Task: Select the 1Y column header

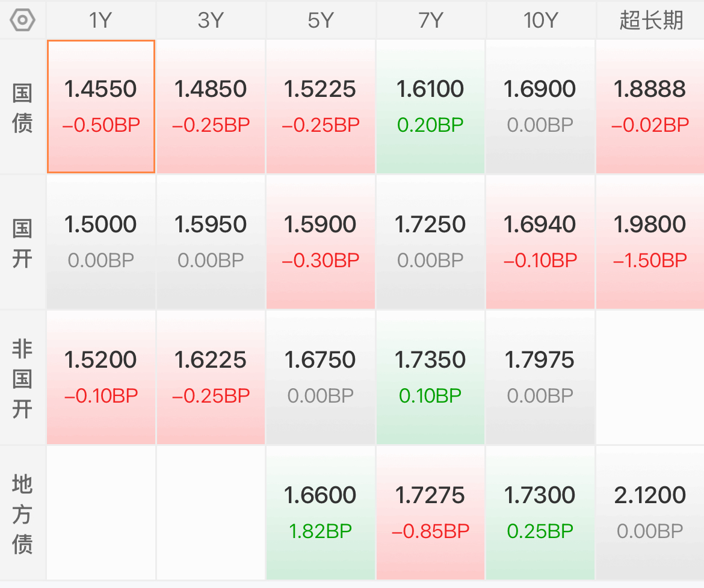Action: (100, 20)
